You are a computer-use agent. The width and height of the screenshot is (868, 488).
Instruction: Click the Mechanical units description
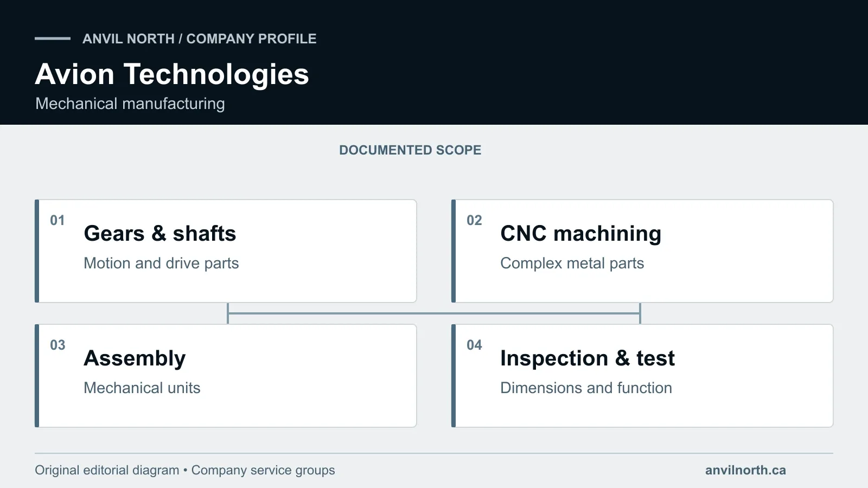(142, 388)
